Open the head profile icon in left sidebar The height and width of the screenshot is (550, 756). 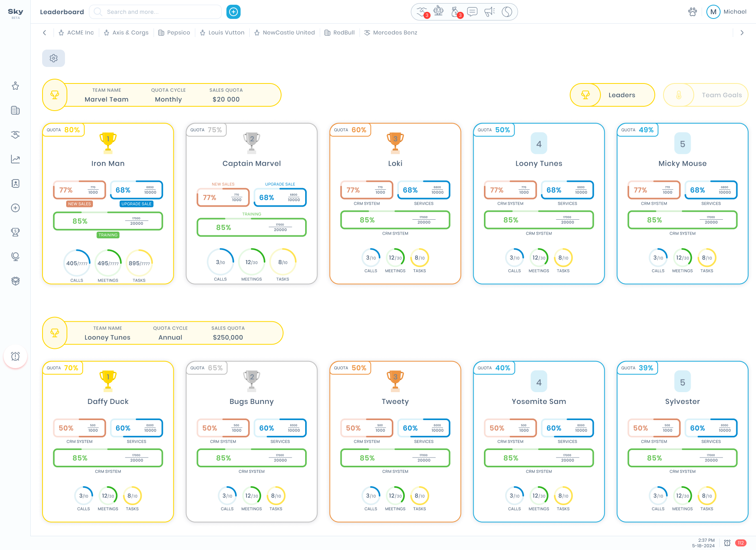tap(15, 257)
